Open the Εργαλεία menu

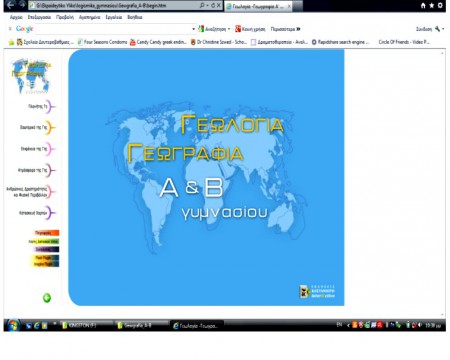(114, 17)
